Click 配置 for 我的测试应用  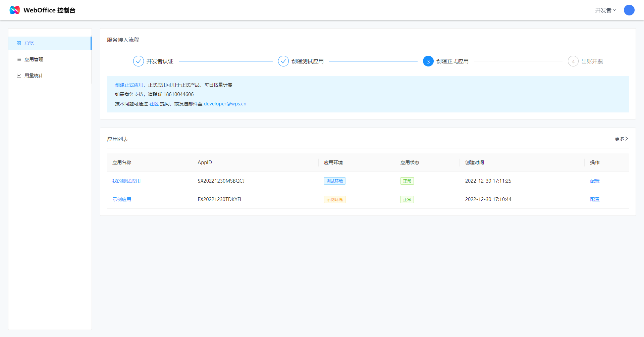point(595,181)
